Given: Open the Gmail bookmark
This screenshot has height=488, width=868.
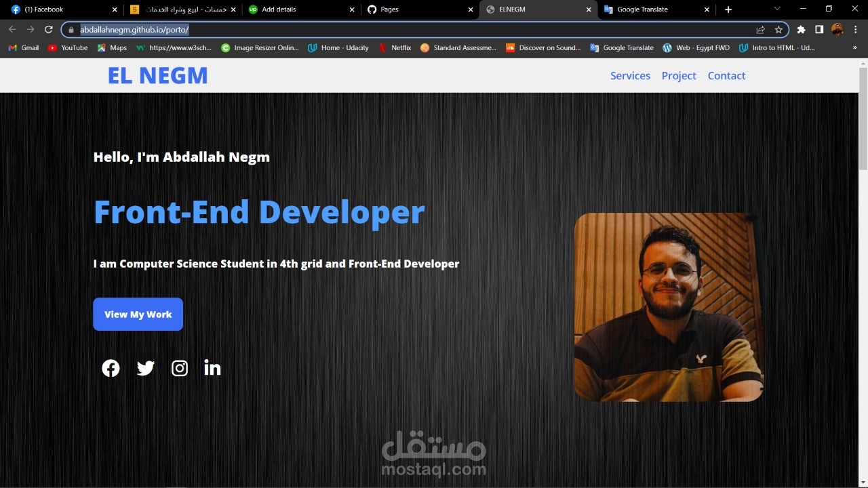Looking at the screenshot, I should click(x=24, y=48).
